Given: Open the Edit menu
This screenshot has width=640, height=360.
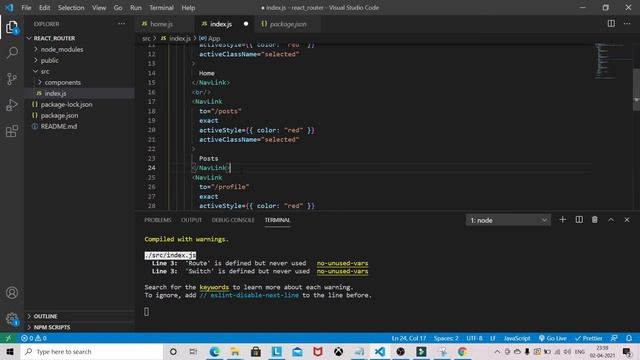Looking at the screenshot, I should (44, 8).
